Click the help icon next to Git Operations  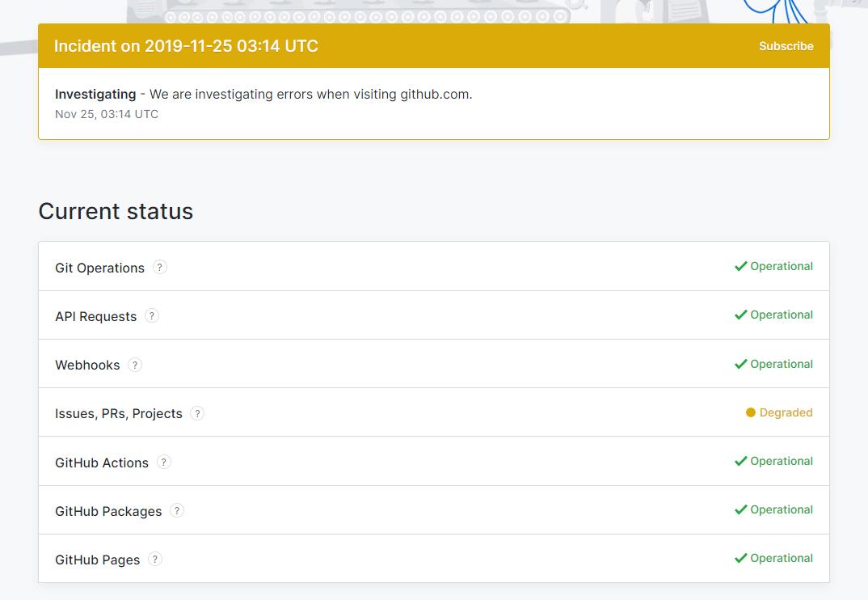click(x=160, y=268)
